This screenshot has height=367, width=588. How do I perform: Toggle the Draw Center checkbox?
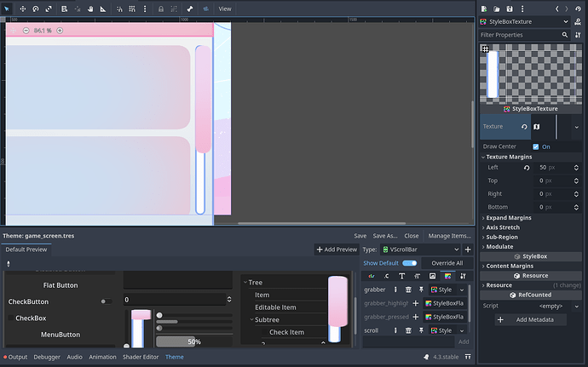(536, 146)
